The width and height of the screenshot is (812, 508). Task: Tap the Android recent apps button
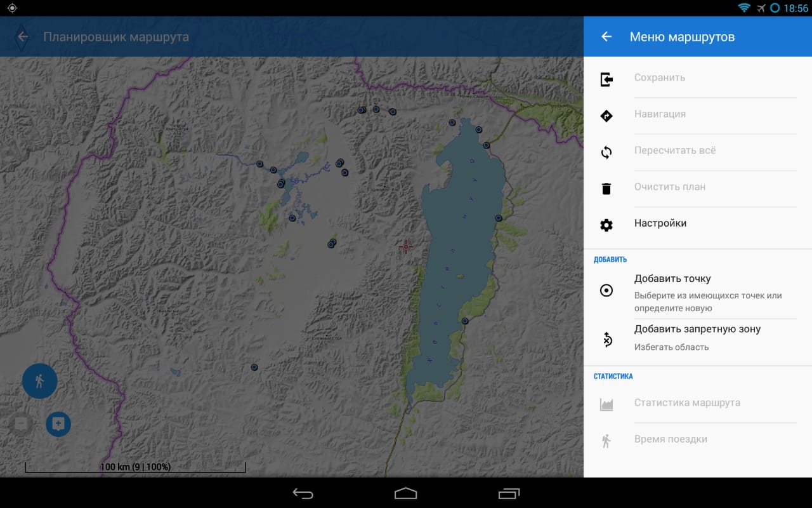(x=509, y=493)
